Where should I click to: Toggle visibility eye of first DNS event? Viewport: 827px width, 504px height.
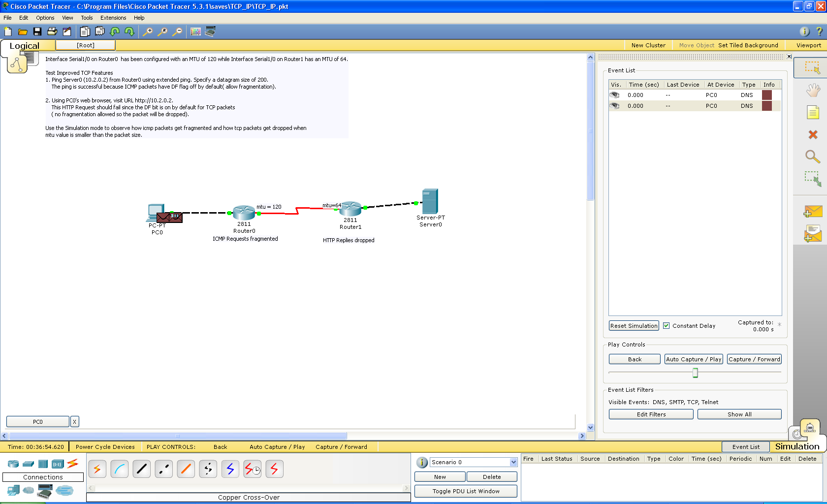click(614, 95)
